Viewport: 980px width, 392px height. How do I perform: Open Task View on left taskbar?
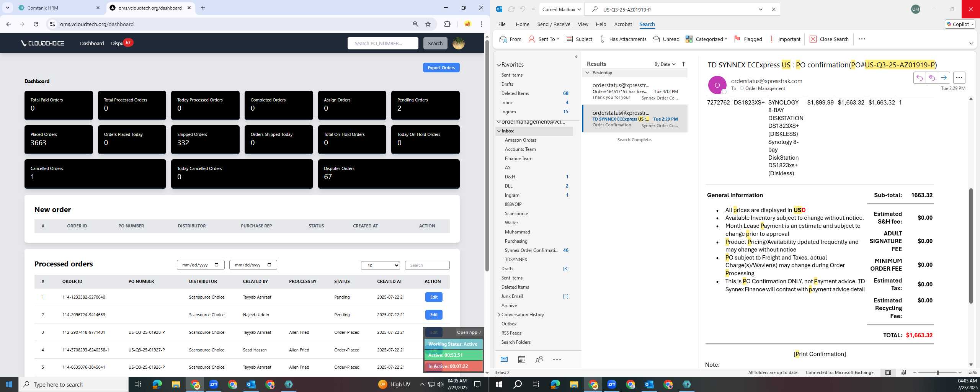pos(138,384)
